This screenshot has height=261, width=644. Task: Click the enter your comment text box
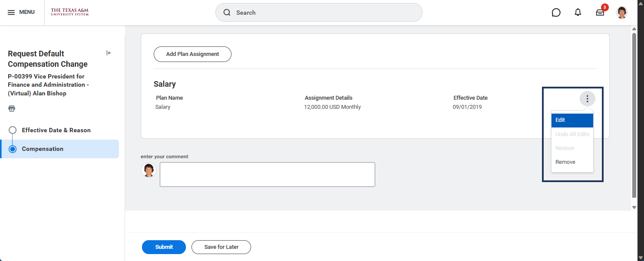pyautogui.click(x=267, y=175)
